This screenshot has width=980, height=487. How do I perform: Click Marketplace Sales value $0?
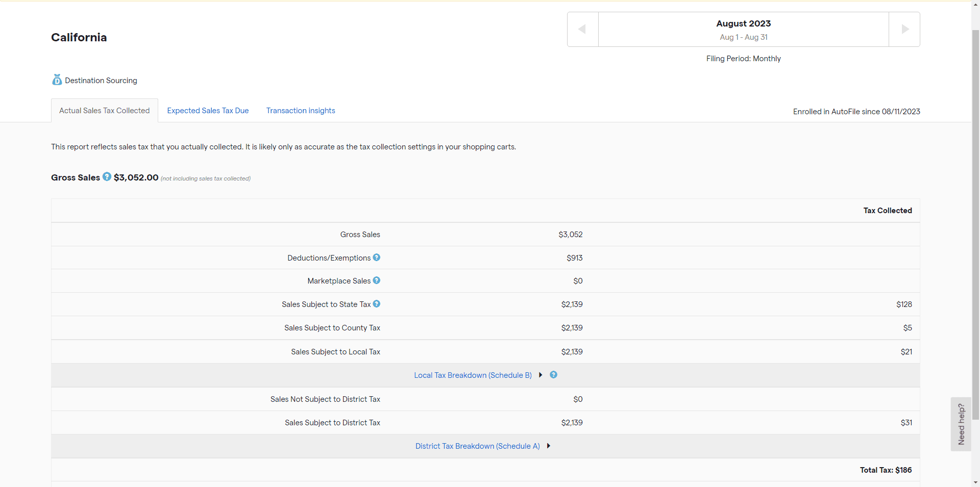pyautogui.click(x=578, y=281)
